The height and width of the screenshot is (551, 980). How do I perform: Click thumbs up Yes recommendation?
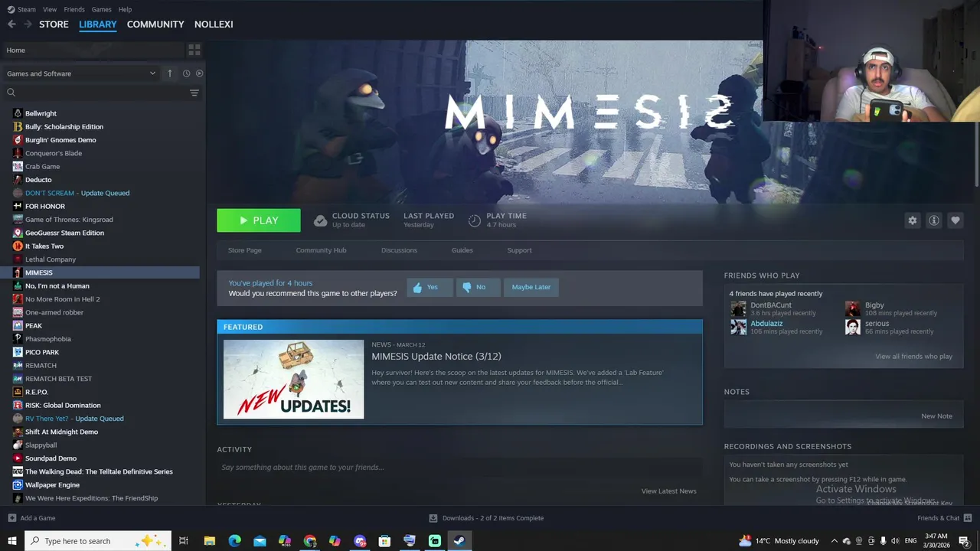tap(430, 287)
